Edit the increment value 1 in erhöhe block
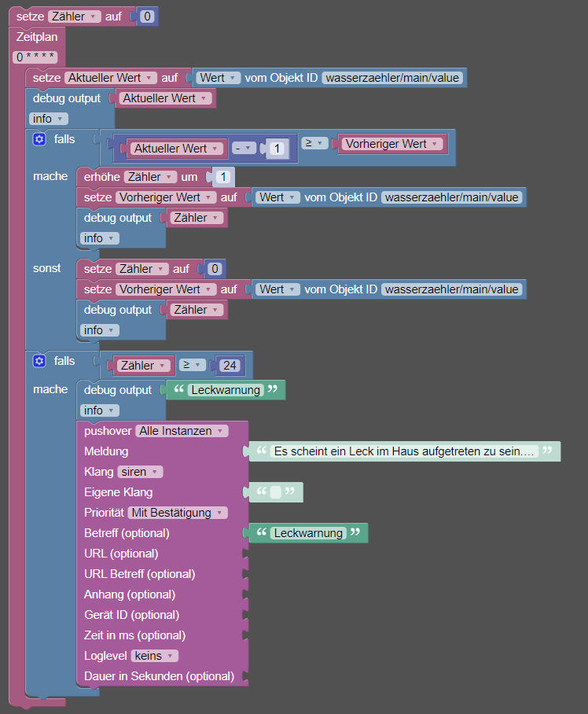The width and height of the screenshot is (588, 714). (x=223, y=177)
